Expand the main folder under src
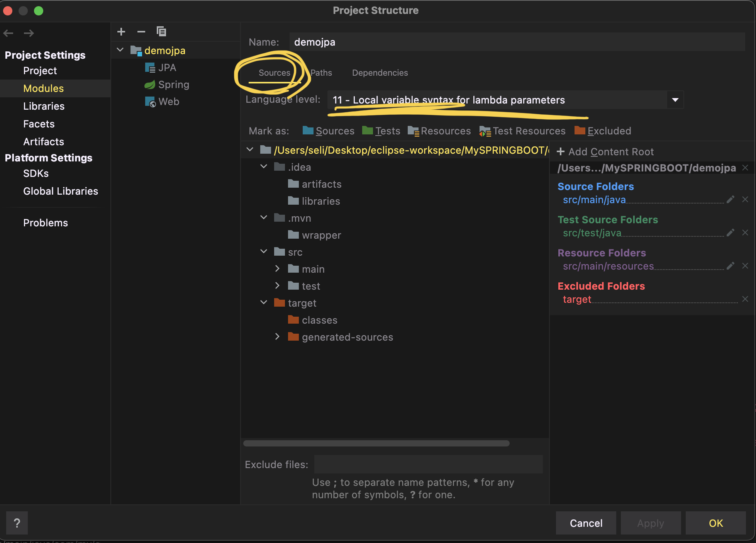This screenshot has width=756, height=543. point(277,269)
